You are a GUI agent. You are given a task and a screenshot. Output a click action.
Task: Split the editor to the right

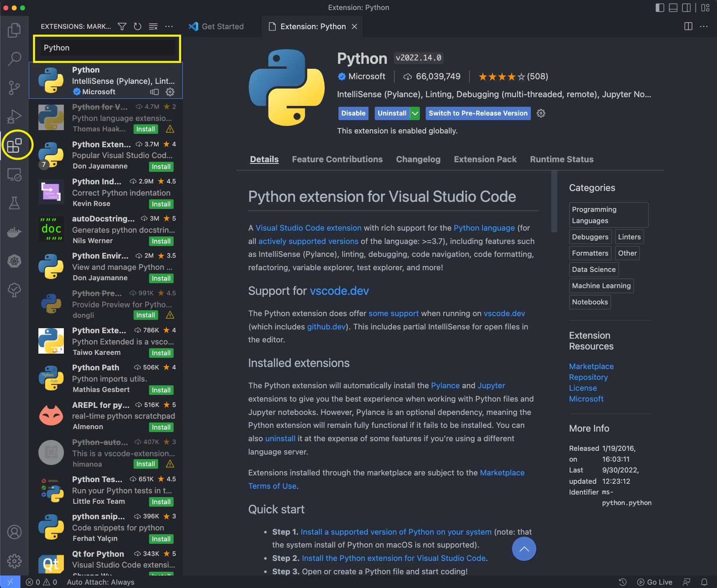(x=688, y=27)
